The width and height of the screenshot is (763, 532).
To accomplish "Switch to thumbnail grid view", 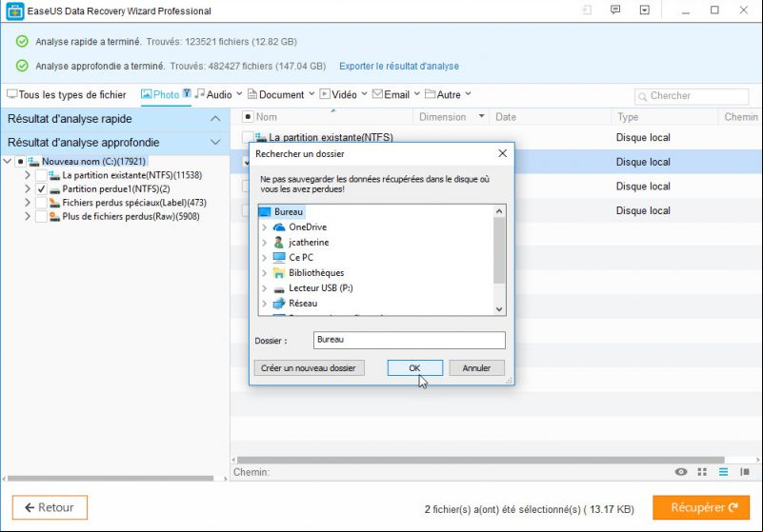I will [702, 472].
